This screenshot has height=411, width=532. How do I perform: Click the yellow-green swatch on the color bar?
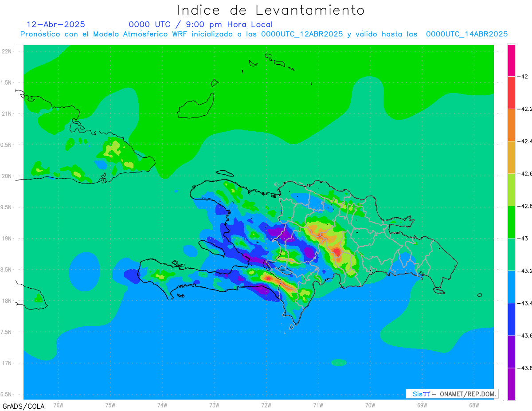click(x=511, y=189)
